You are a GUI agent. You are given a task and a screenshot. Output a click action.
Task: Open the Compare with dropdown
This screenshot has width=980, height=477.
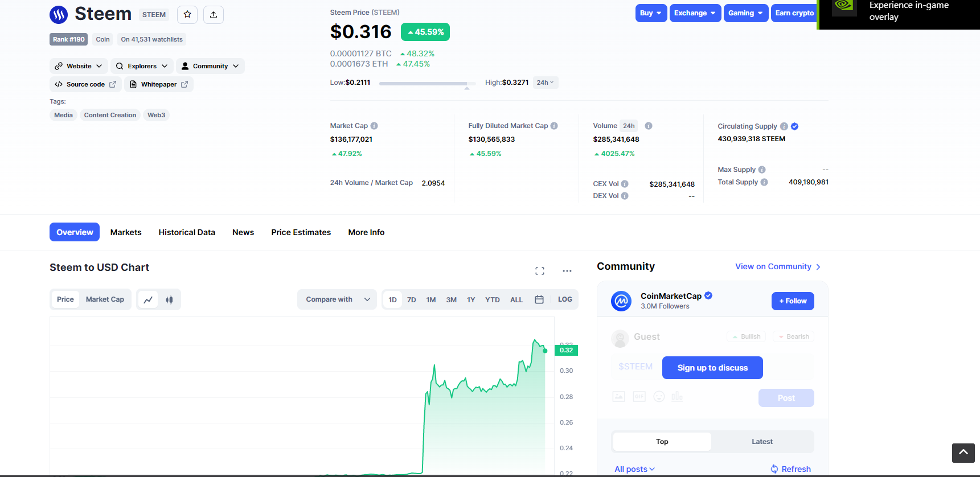[x=337, y=299]
